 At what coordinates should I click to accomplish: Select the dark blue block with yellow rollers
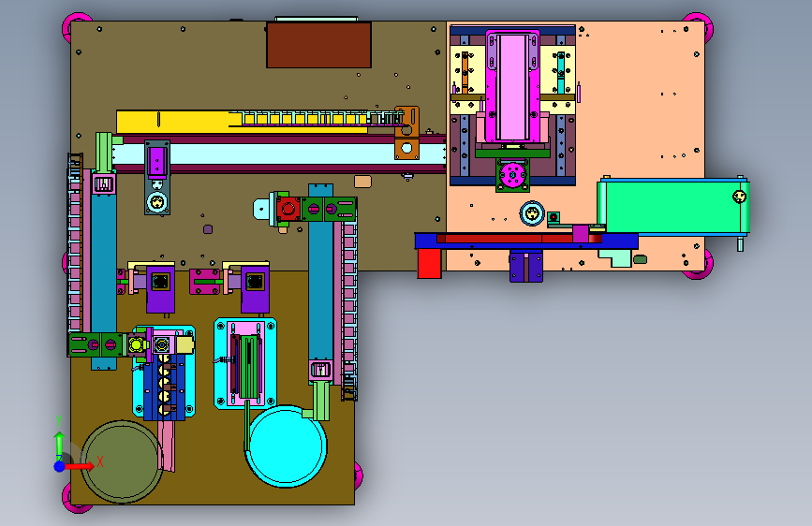164,386
